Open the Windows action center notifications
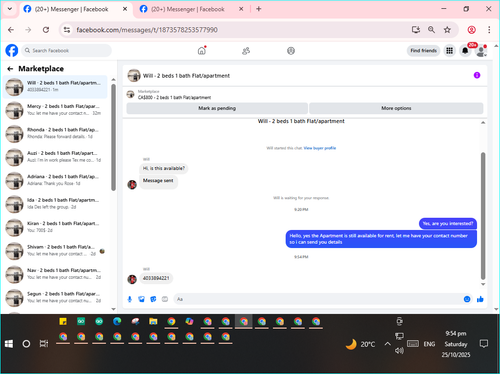 click(484, 344)
